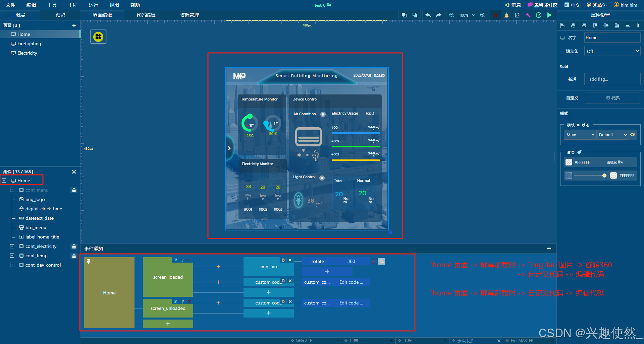644x344 pixels.
Task: Align horizontal center icon
Action: [x=573, y=25]
